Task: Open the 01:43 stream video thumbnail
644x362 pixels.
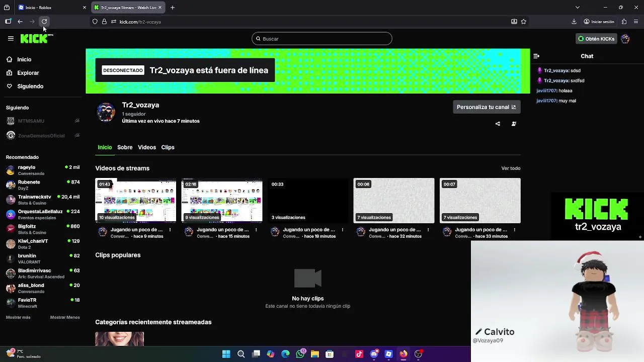Action: pyautogui.click(x=136, y=201)
